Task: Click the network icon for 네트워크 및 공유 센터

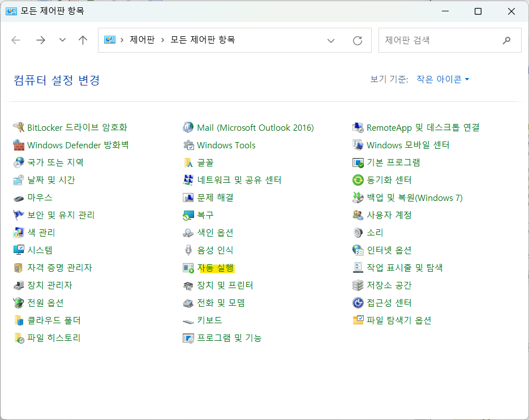Action: click(188, 180)
